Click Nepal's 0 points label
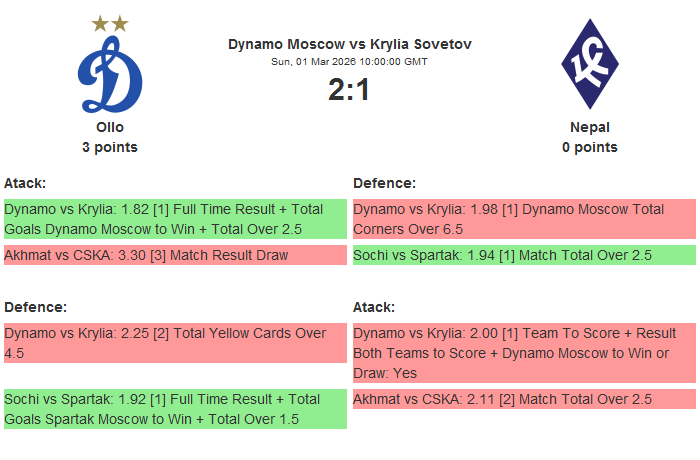 [589, 147]
